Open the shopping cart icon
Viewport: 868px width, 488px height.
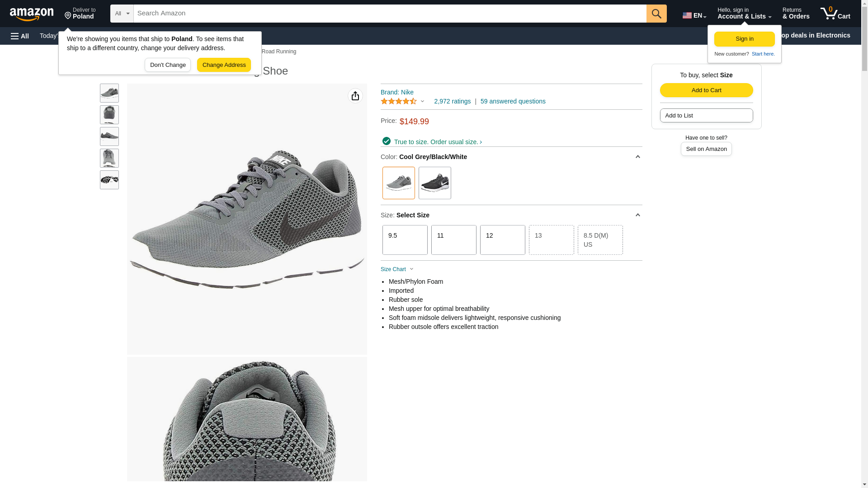click(835, 14)
